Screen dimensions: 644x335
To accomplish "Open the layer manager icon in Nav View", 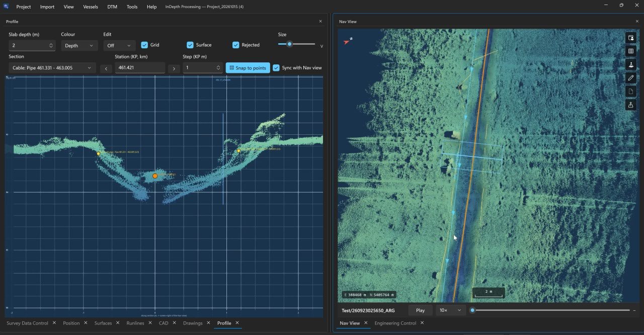I will (x=631, y=38).
